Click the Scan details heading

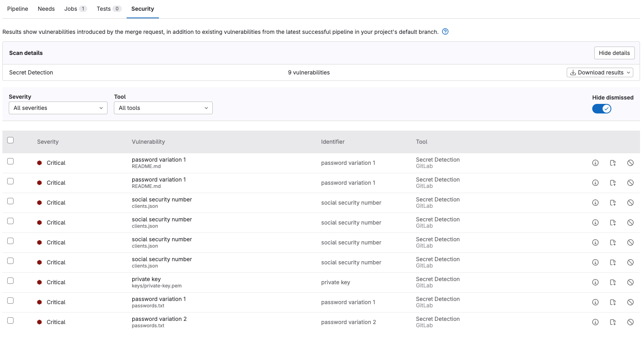pyautogui.click(x=26, y=53)
